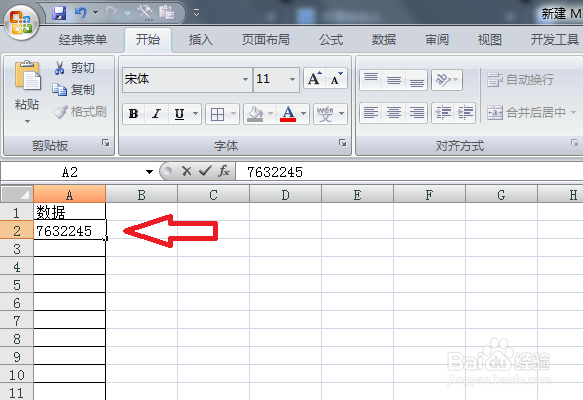
Task: Switch to the 视图 tab
Action: click(x=490, y=39)
